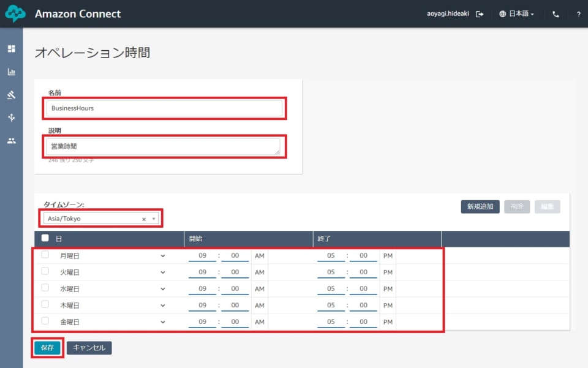Launch the Contact Control Panel phone icon
Screen dimensions: 588x368
pos(555,13)
